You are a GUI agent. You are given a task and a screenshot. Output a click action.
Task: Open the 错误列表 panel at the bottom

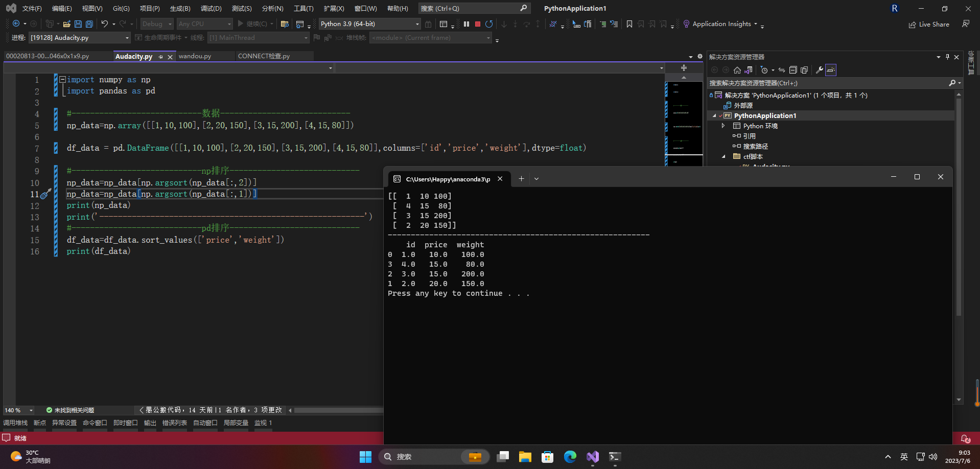[x=175, y=423]
